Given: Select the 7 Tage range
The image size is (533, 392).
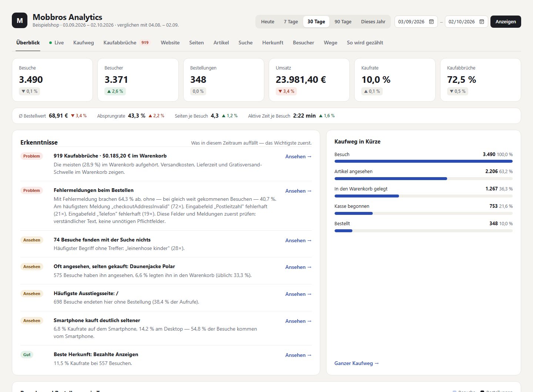Looking at the screenshot, I should (291, 21).
